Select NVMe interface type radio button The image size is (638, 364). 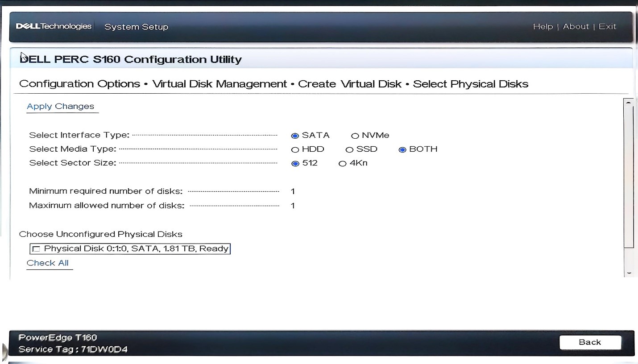click(x=355, y=136)
